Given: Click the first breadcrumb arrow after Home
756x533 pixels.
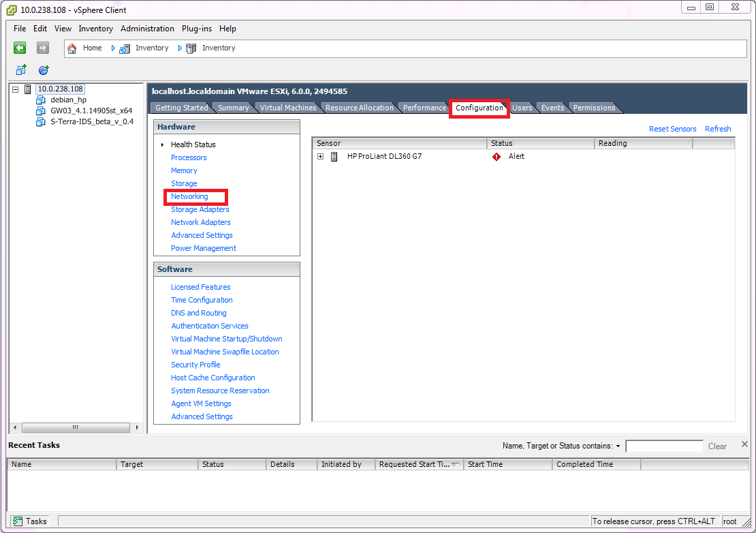Looking at the screenshot, I should click(x=113, y=48).
